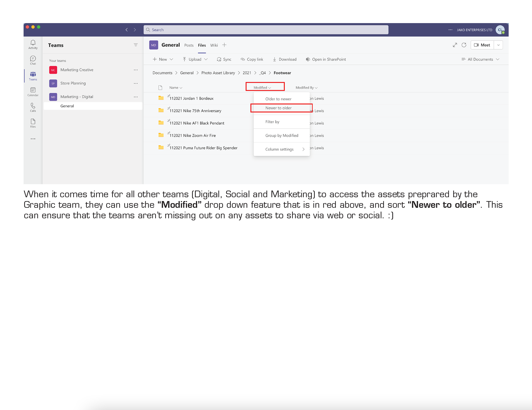This screenshot has width=532, height=410.
Task: Choose Filter by menu option
Action: [x=282, y=122]
